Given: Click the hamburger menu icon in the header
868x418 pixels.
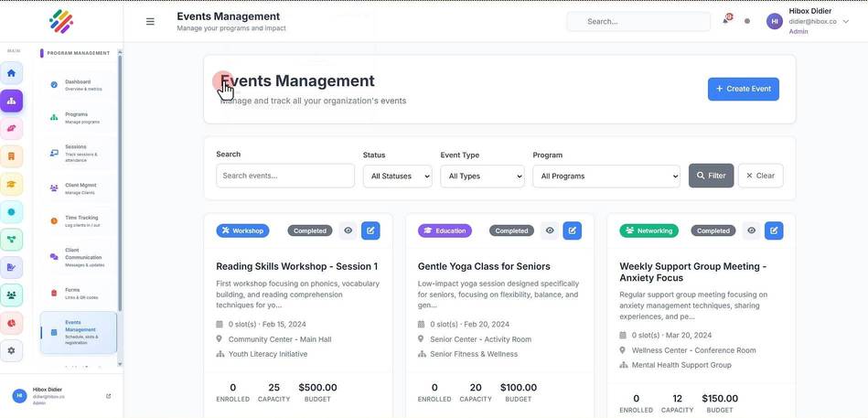Looking at the screenshot, I should pyautogui.click(x=150, y=22).
